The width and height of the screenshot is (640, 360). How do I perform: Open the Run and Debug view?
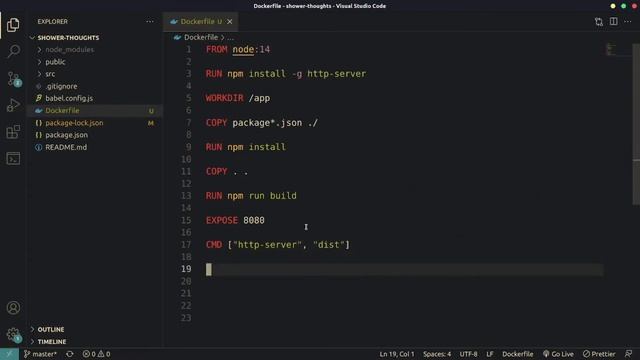[13, 105]
